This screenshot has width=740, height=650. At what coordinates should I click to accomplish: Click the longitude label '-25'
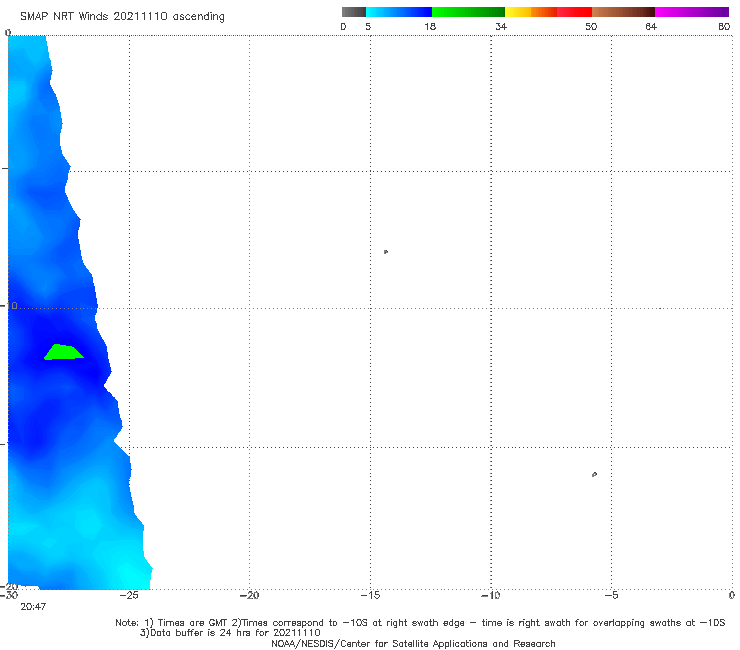pos(129,596)
